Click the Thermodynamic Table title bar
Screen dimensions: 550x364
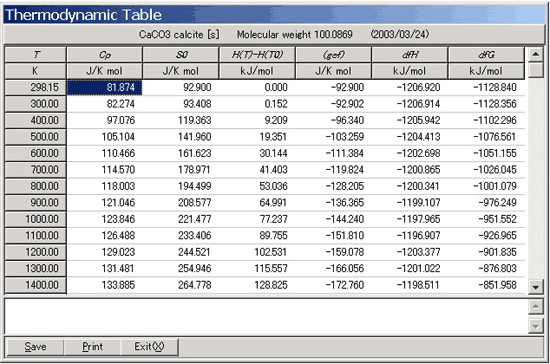pos(275,15)
